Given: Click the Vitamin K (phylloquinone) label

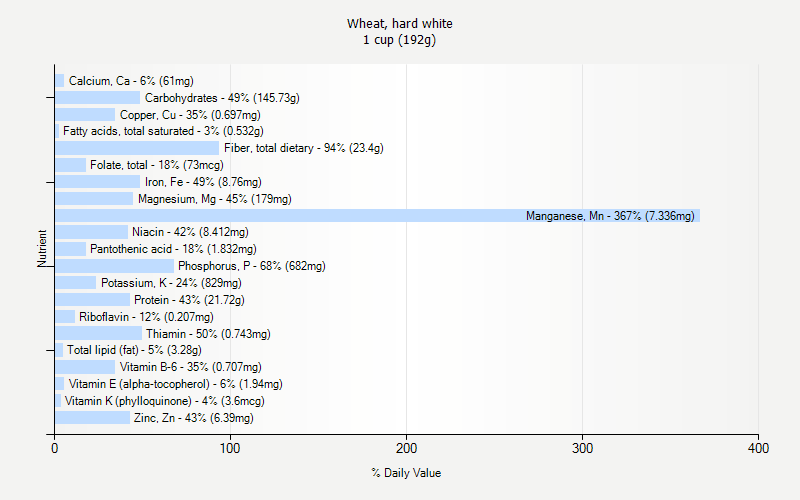Looking at the screenshot, I should tap(164, 401).
